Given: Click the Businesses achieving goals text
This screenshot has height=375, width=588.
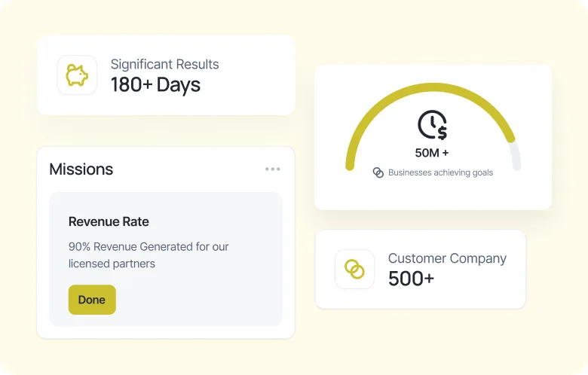Looking at the screenshot, I should point(441,172).
